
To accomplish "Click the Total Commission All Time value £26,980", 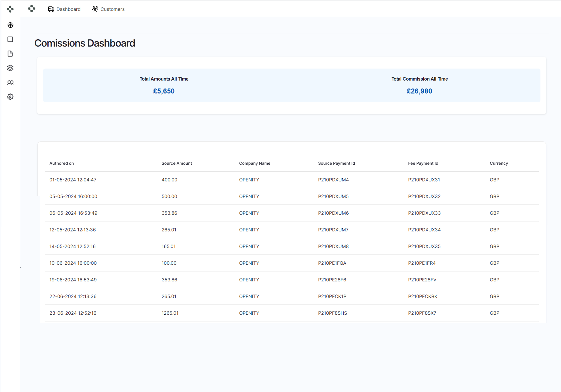I will 419,91.
